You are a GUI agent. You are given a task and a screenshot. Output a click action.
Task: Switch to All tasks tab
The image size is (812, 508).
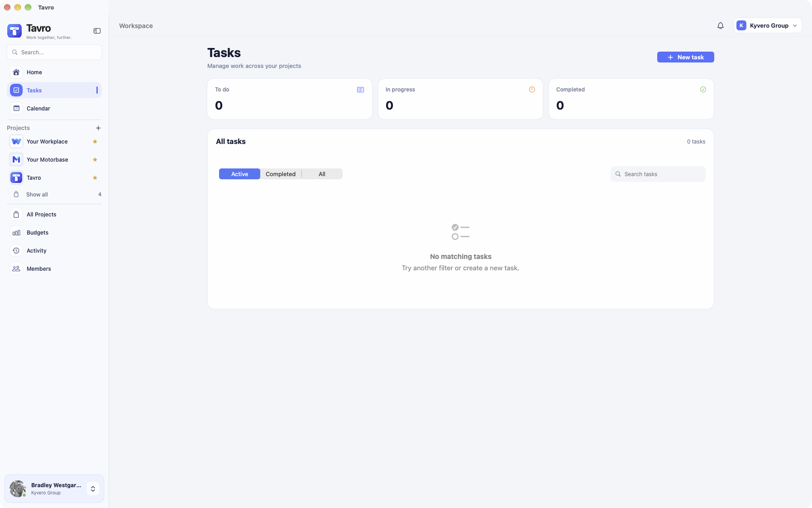(x=322, y=174)
